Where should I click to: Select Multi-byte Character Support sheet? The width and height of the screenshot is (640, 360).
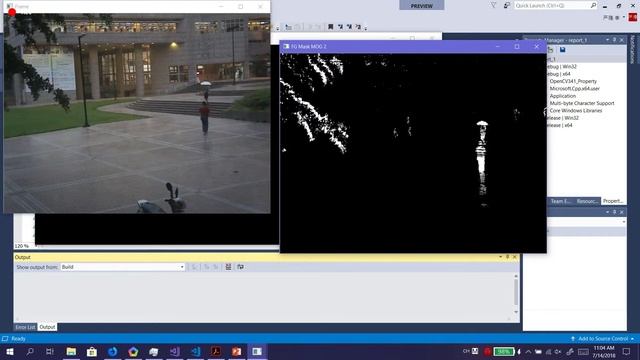coord(582,103)
